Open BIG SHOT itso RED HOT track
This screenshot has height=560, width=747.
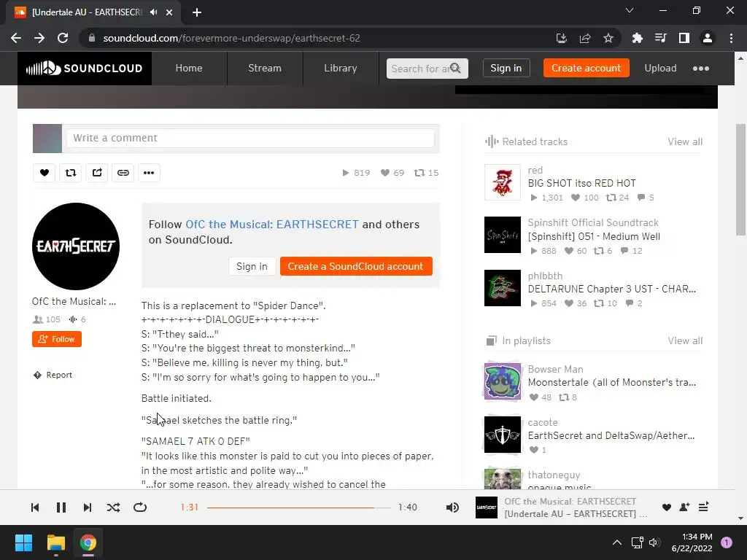click(x=581, y=183)
